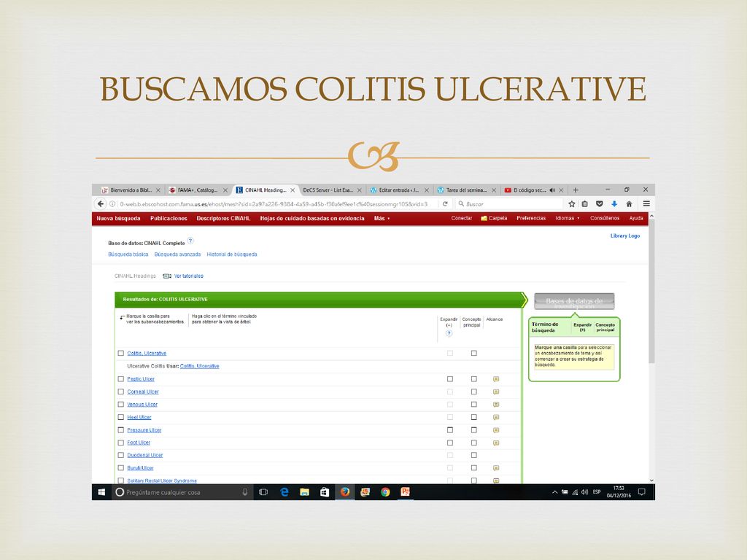Go to the browser home page icon
The width and height of the screenshot is (747, 560).
tap(629, 204)
